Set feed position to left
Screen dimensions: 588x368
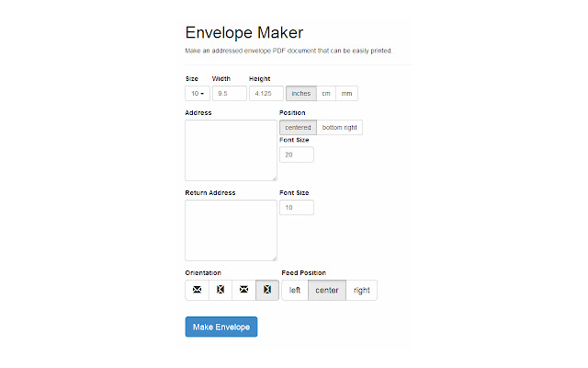click(x=295, y=291)
